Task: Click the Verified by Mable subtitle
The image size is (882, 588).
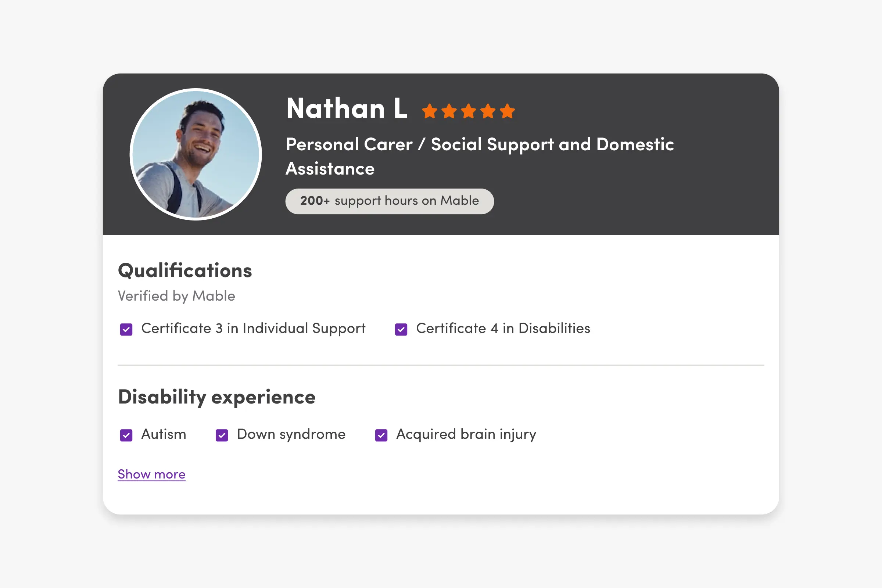Action: point(176,296)
